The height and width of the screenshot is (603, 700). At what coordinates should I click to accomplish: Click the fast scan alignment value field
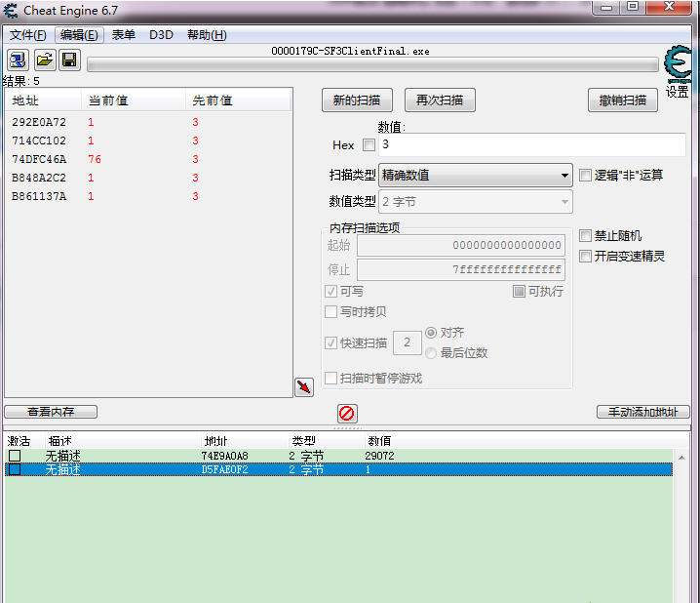[408, 343]
